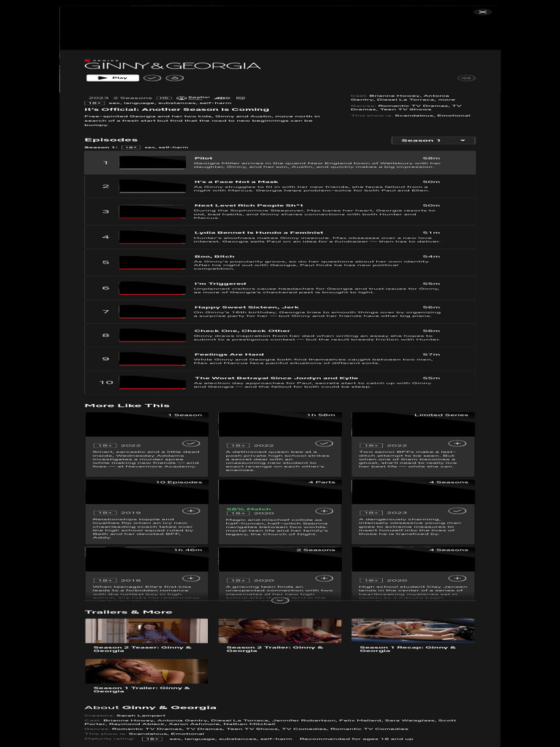This screenshot has width=560, height=747.
Task: Add the Clay Jensen title to My List
Action: point(457,578)
